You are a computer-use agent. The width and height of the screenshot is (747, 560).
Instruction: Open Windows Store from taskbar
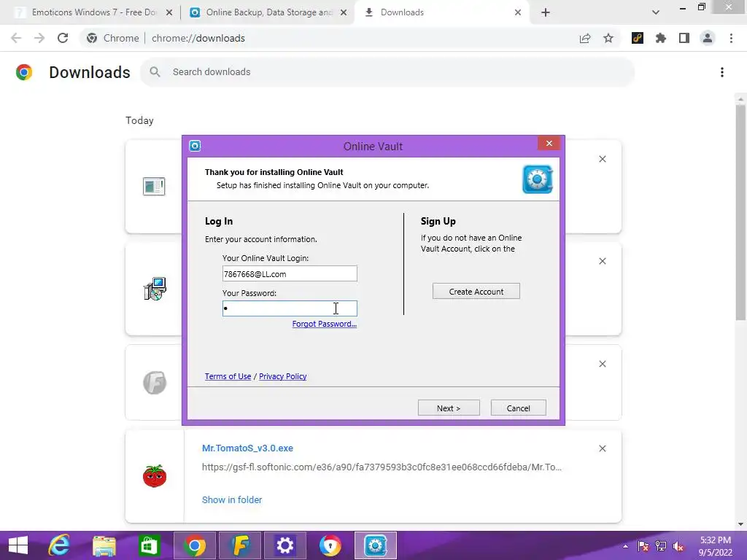tap(149, 545)
